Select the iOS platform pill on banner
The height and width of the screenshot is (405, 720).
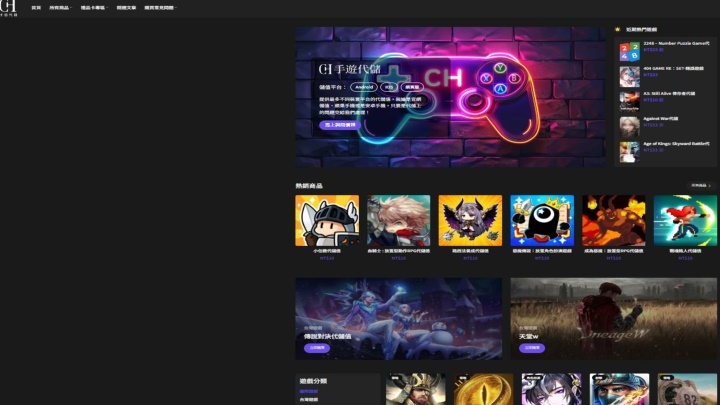(x=389, y=87)
